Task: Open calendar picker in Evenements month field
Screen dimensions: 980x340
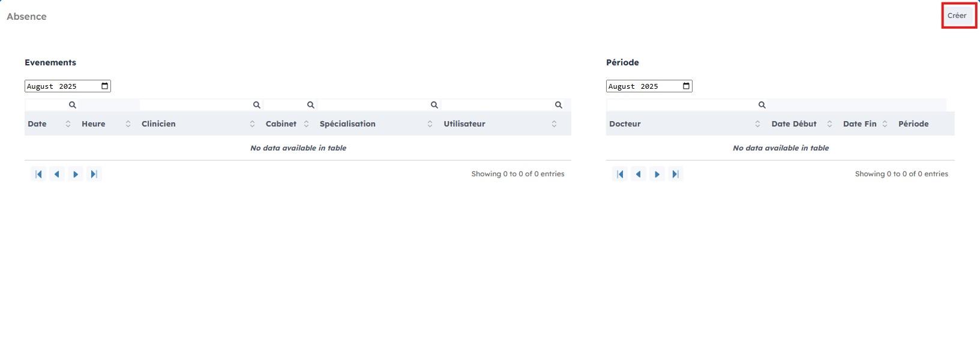Action: (x=105, y=86)
